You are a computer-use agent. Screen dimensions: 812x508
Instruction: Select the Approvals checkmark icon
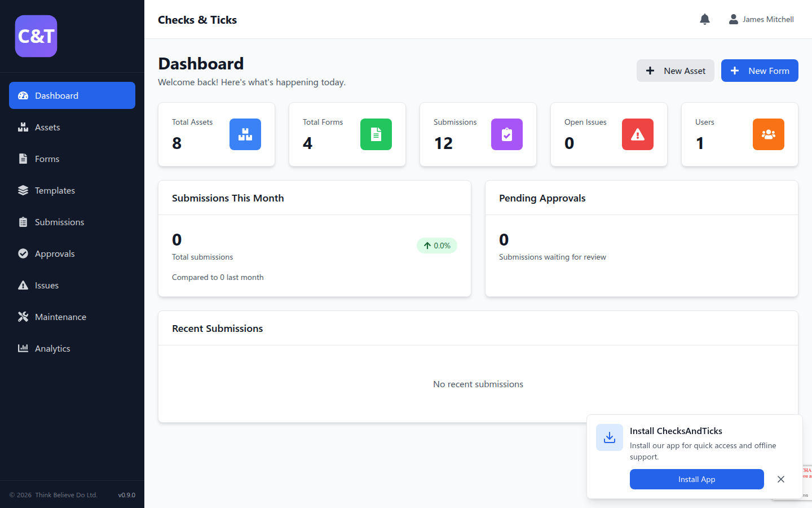click(23, 253)
